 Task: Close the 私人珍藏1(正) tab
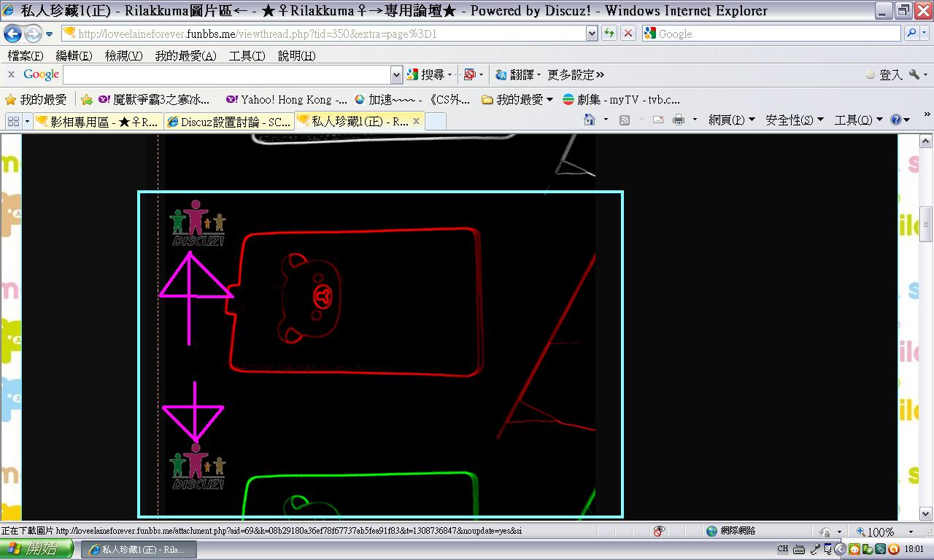tap(417, 121)
